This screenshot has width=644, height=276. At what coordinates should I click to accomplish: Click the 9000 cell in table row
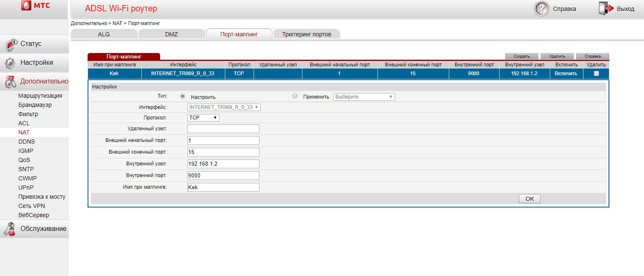click(x=474, y=73)
